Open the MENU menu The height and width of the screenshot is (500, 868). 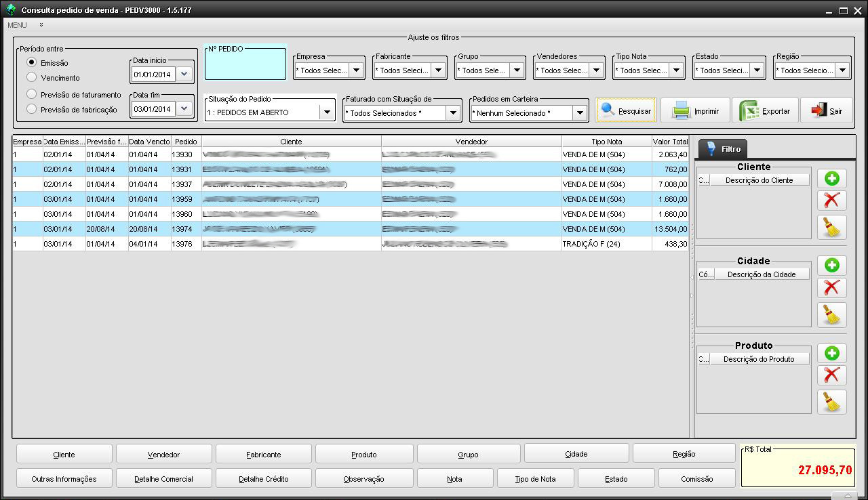(18, 25)
